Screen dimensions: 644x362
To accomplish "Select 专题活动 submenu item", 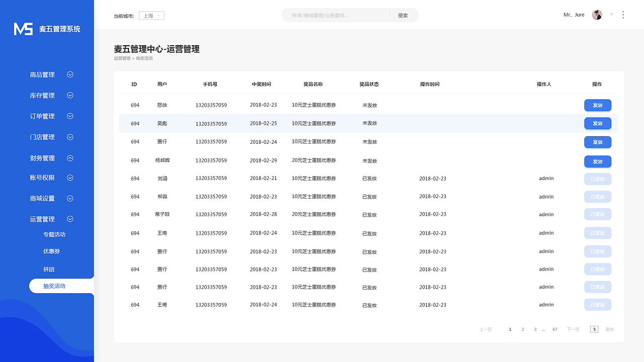I will click(54, 234).
